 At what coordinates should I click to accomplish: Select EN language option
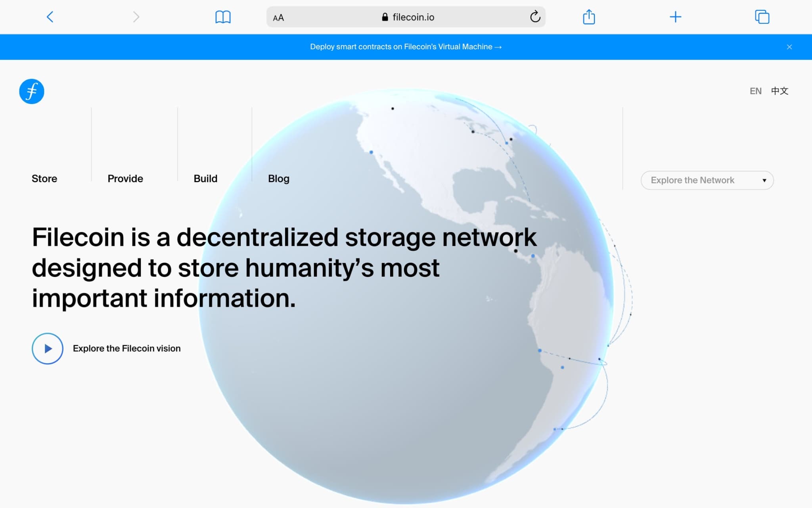pyautogui.click(x=756, y=91)
